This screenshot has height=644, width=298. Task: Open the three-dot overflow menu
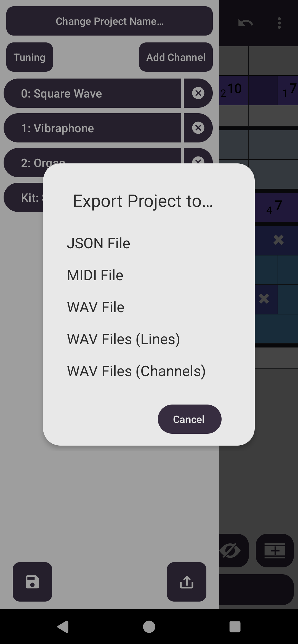[x=279, y=23]
